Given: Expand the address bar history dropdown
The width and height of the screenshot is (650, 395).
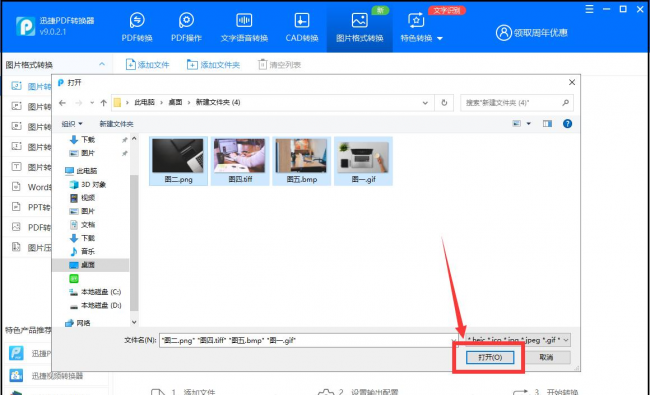Looking at the screenshot, I should (x=425, y=103).
